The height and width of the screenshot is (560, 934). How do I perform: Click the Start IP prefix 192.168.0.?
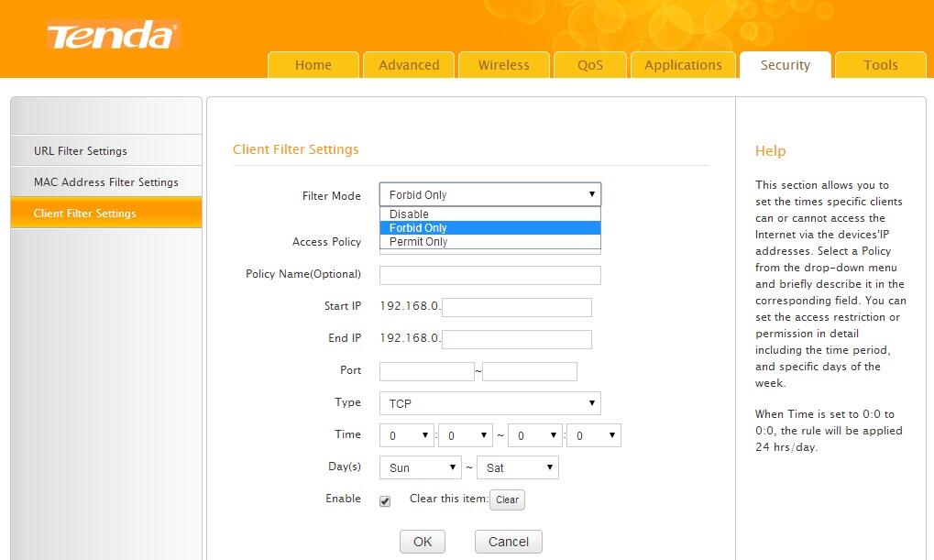click(x=410, y=305)
